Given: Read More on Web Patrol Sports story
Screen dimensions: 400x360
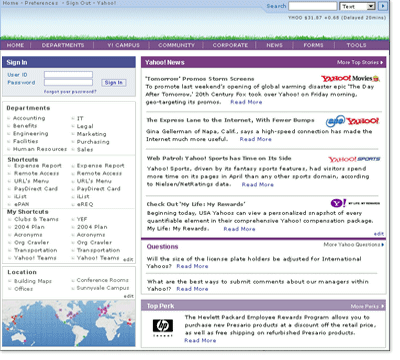Looking at the screenshot, I should click(258, 184).
